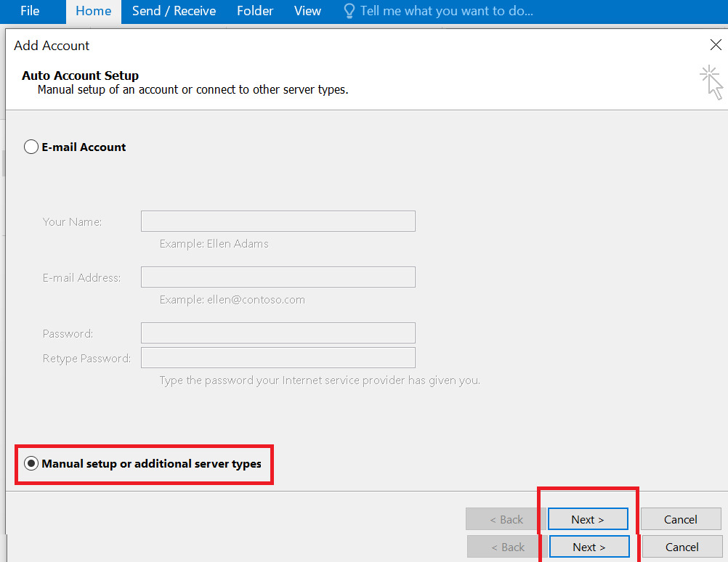Select the E-mail Account radio button

point(31,147)
